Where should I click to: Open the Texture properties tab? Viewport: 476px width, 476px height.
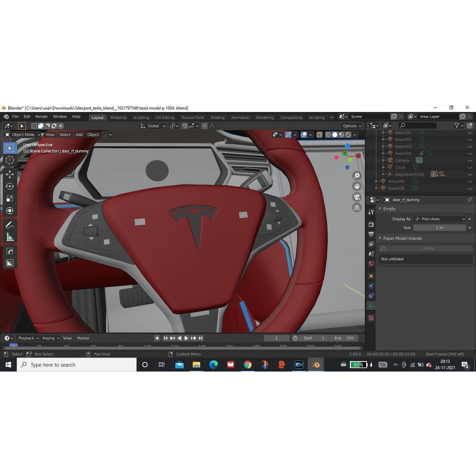(371, 318)
